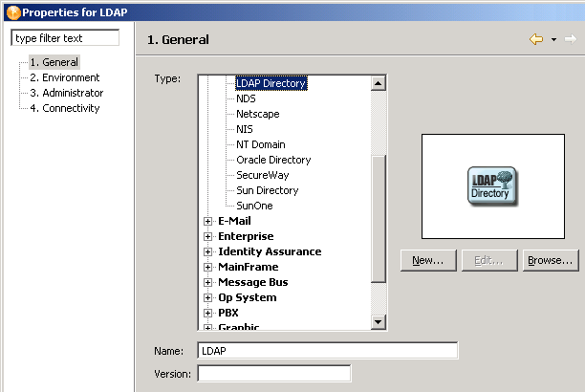Expand the PBX tree node
585x392 pixels.
pos(207,314)
